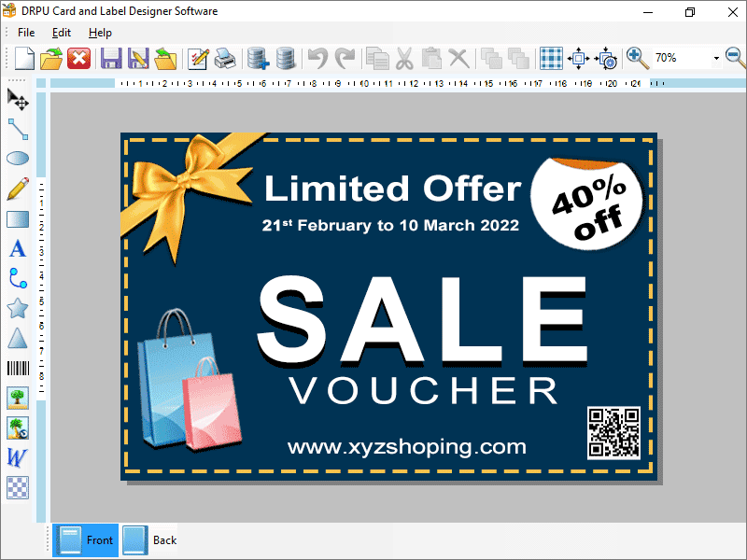Select the www.xyzshoping.com text
747x560 pixels.
pyautogui.click(x=407, y=447)
